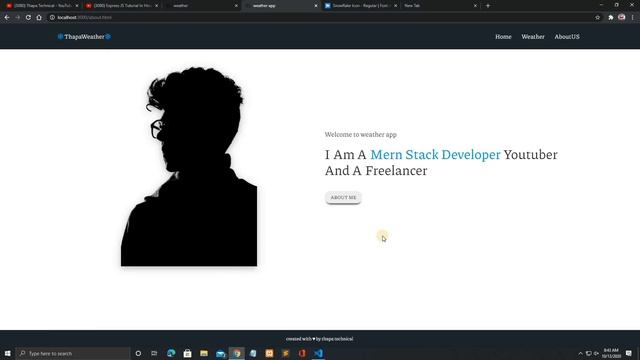
Task: View site information icon in address bar
Action: pos(52,18)
